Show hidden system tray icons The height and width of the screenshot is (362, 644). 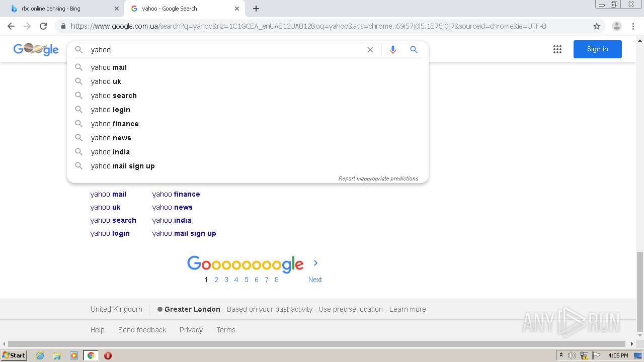pyautogui.click(x=561, y=355)
